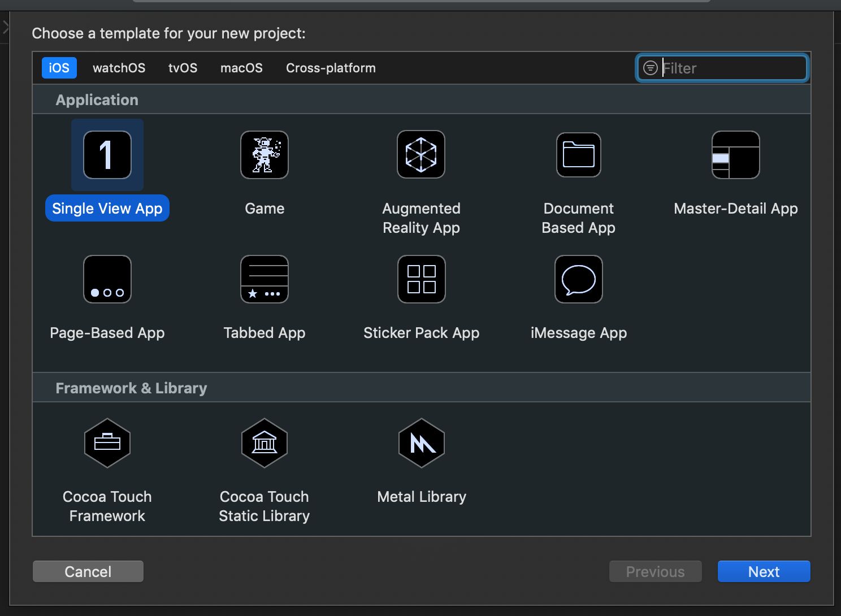Click into the Filter search field

pyautogui.click(x=732, y=68)
